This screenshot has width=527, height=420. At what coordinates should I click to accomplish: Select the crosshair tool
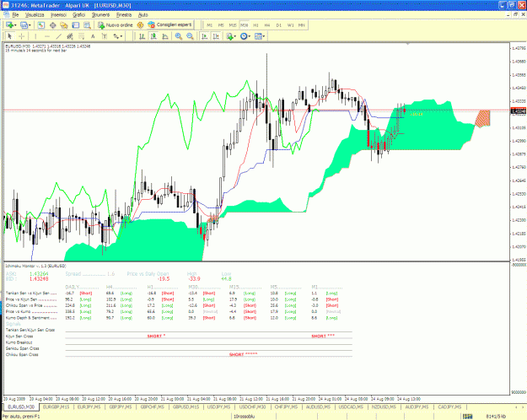click(22, 36)
